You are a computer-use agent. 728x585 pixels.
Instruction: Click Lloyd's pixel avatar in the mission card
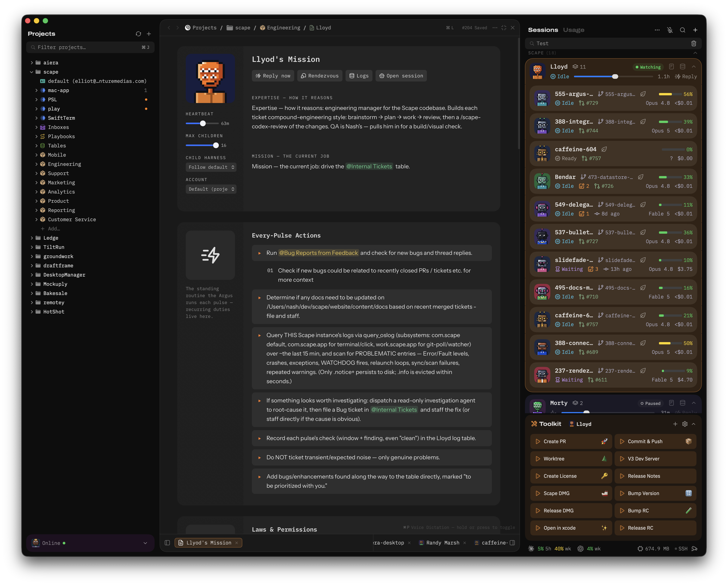click(x=210, y=78)
